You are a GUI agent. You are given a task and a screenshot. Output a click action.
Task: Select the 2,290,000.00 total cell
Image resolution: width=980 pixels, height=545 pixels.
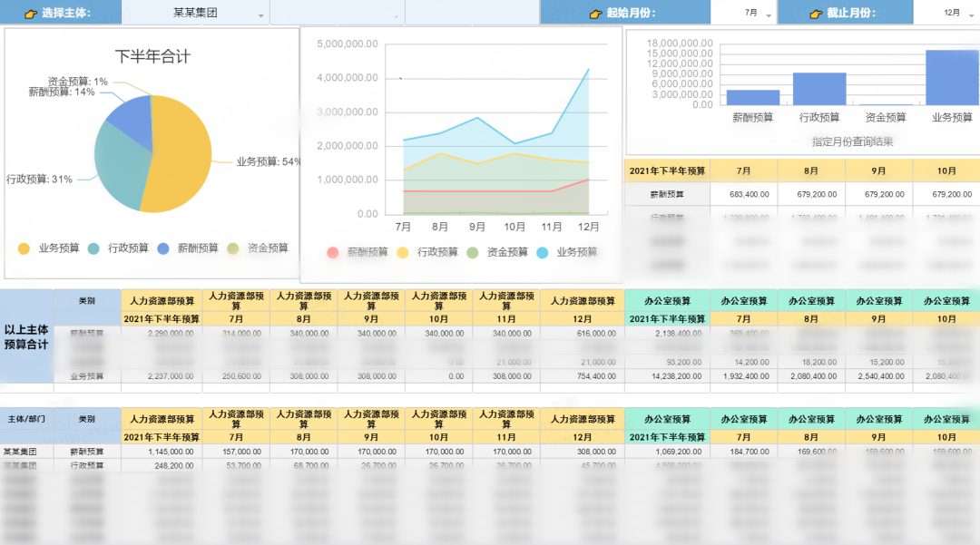(x=162, y=334)
